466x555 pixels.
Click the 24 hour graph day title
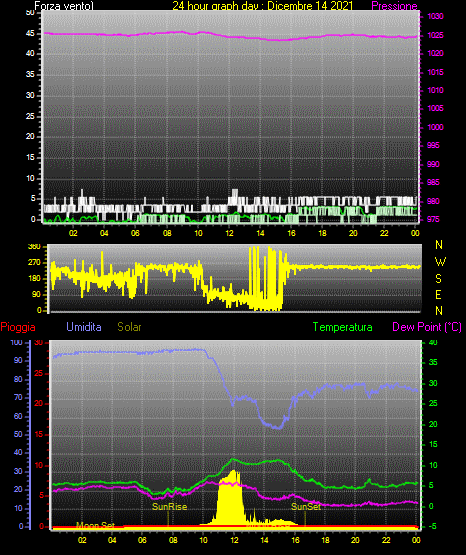pyautogui.click(x=263, y=6)
